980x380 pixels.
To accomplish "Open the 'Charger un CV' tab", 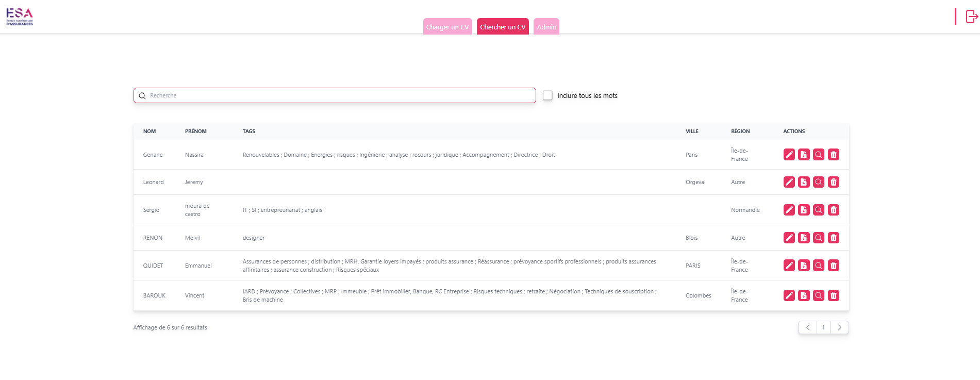I will (x=447, y=27).
